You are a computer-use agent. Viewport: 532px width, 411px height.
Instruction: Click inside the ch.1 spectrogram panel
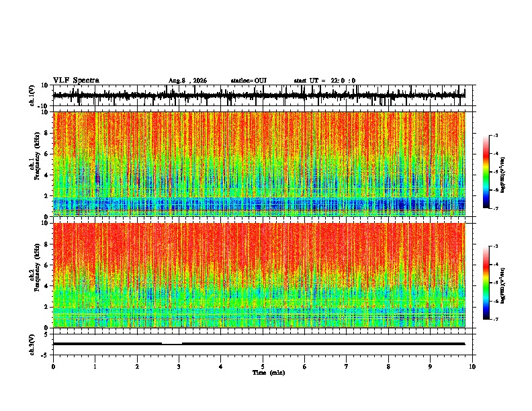coord(263,164)
